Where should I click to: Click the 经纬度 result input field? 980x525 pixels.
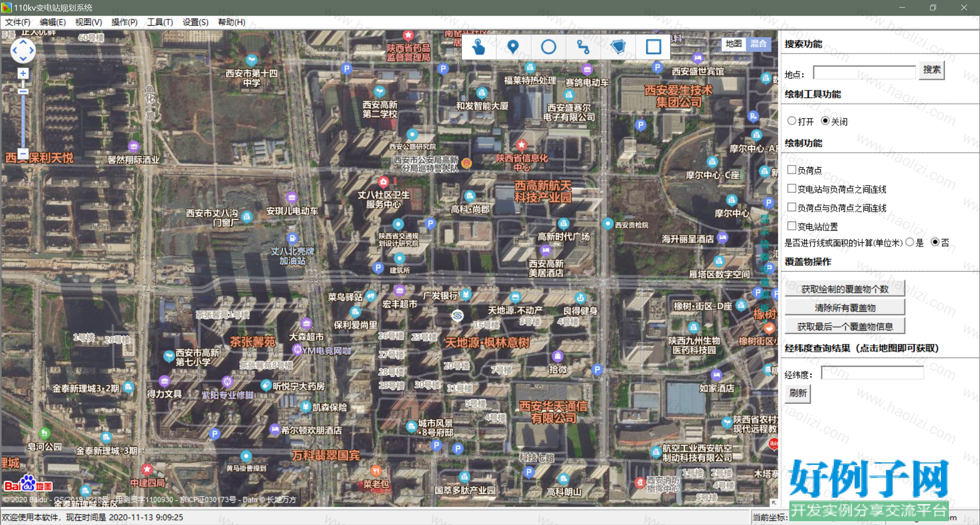coord(872,373)
